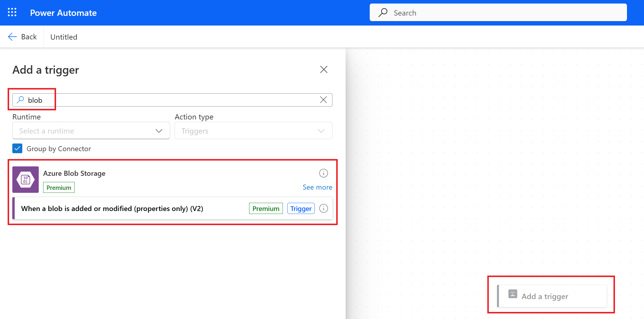The width and height of the screenshot is (644, 319).
Task: Click the Trigger tag on blob trigger
Action: (301, 208)
